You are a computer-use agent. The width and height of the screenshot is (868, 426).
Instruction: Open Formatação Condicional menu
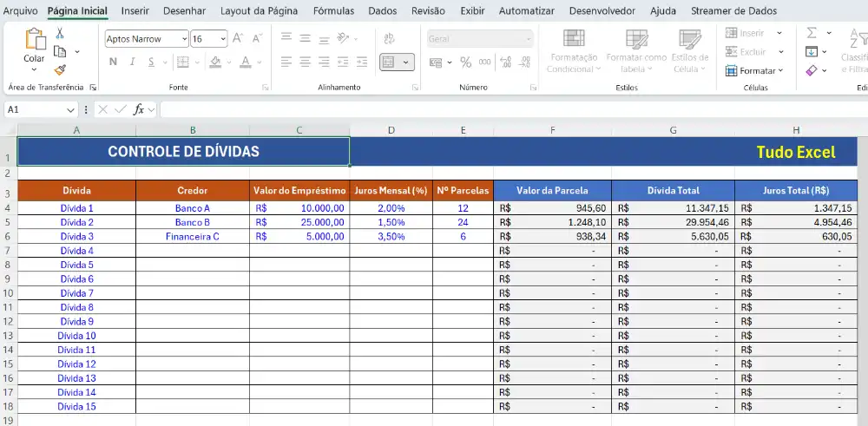[574, 51]
